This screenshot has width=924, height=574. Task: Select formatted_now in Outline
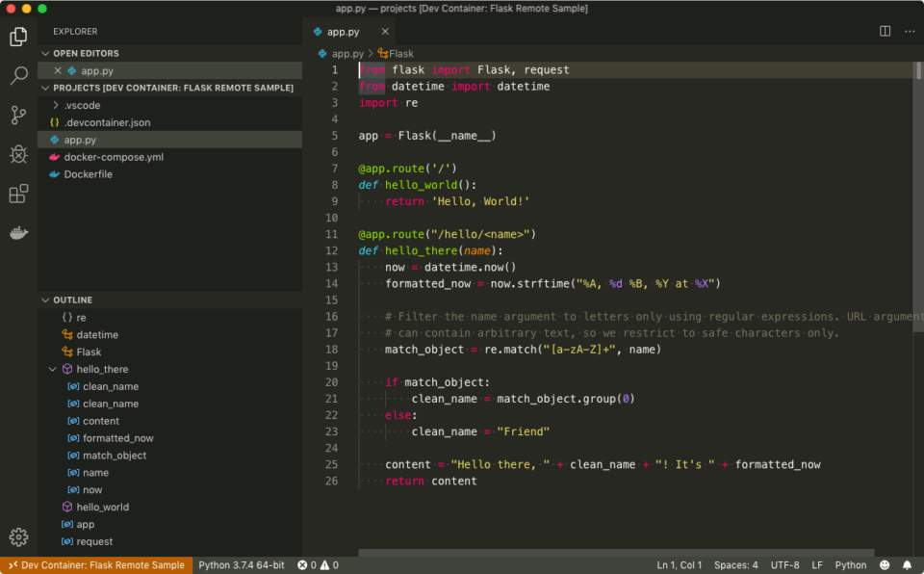click(x=169, y=438)
